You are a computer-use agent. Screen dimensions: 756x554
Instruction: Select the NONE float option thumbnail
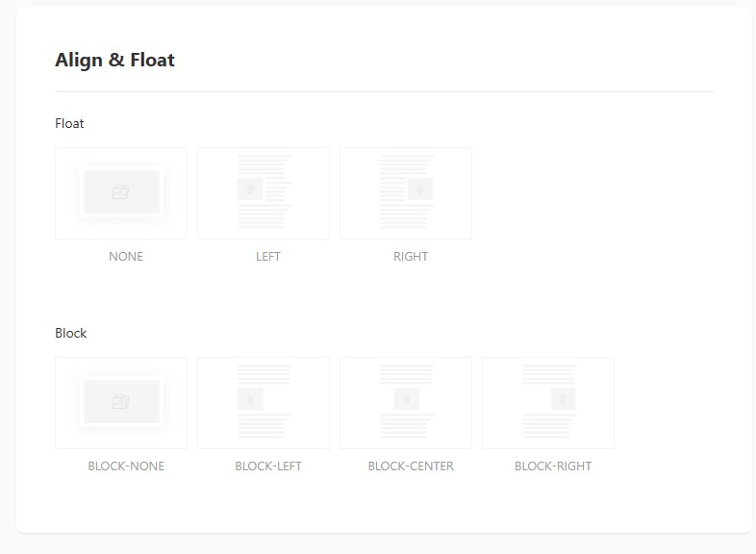click(x=121, y=193)
